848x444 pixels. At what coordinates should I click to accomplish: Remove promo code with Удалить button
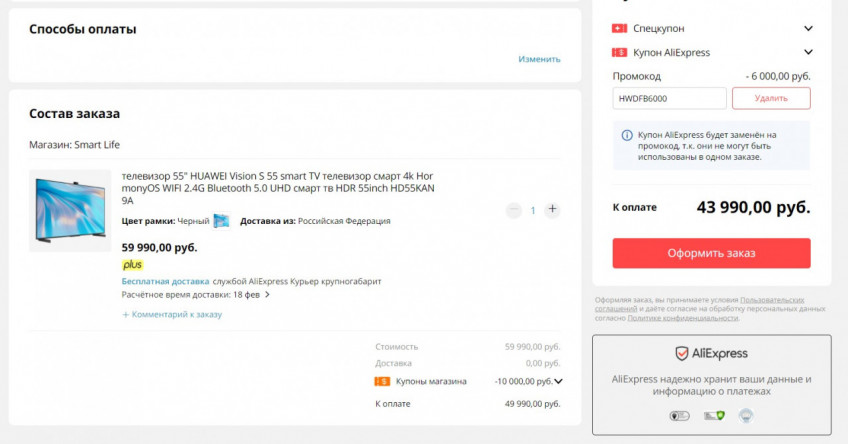771,98
